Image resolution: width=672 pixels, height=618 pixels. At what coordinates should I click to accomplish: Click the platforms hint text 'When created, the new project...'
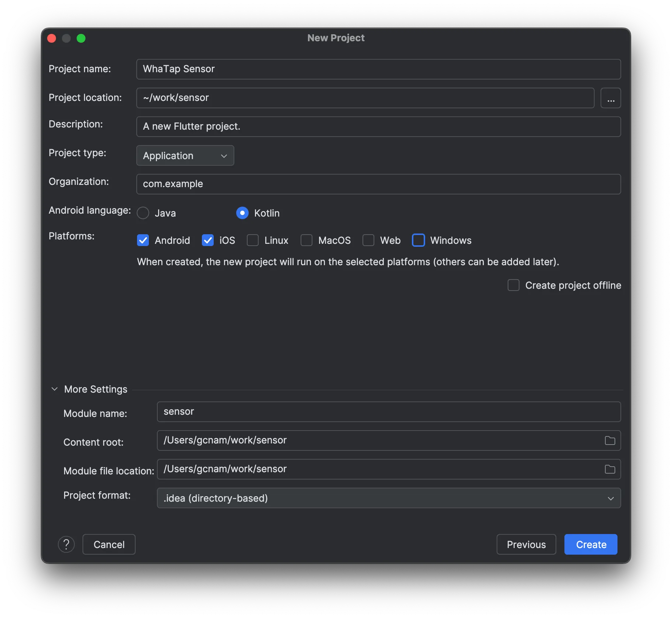point(348,262)
